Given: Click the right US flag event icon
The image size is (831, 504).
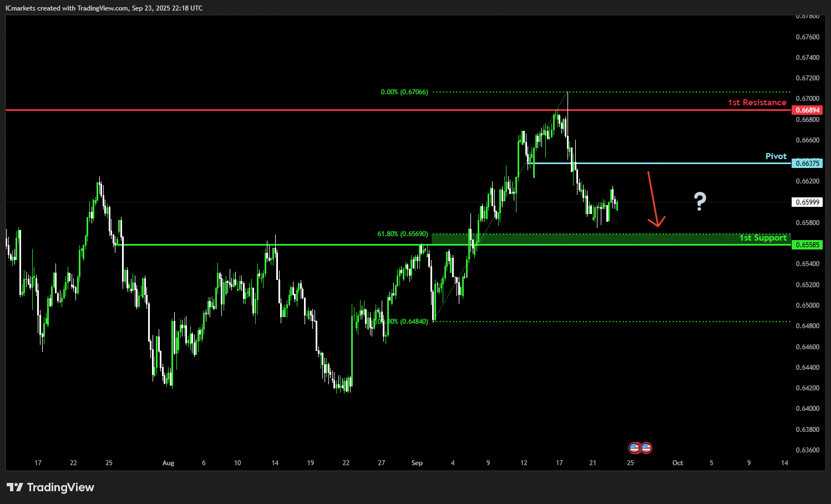Looking at the screenshot, I should (x=646, y=447).
